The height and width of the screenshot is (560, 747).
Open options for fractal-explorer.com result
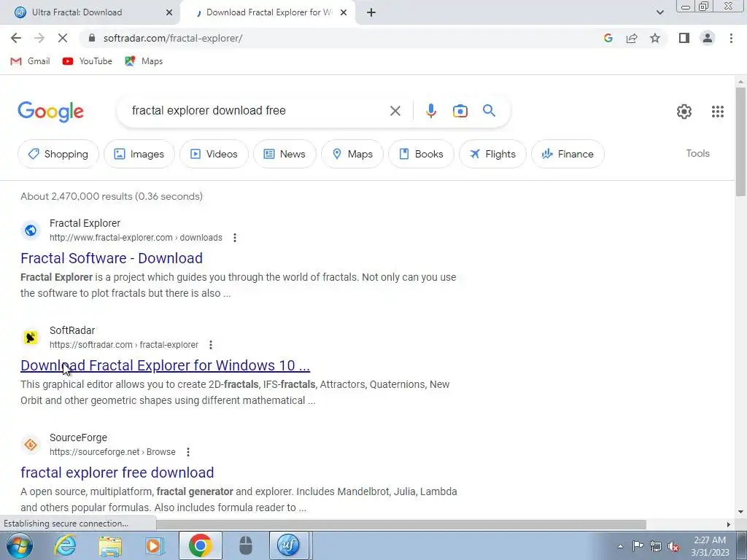234,238
